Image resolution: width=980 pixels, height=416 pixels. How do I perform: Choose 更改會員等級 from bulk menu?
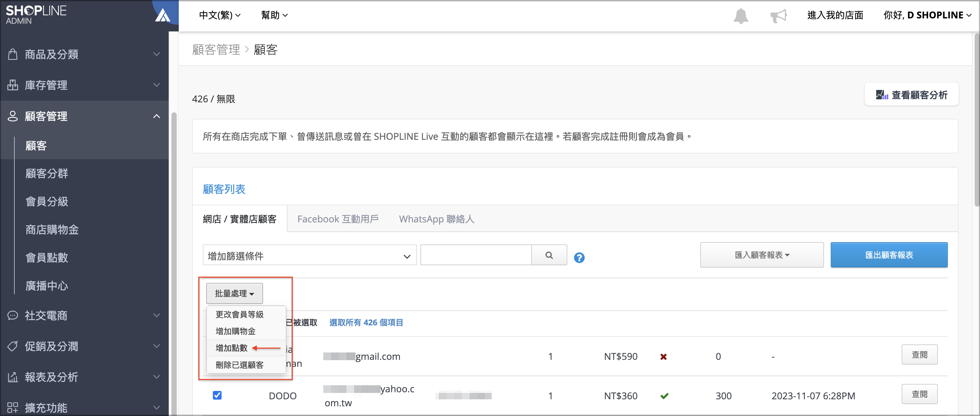click(246, 314)
